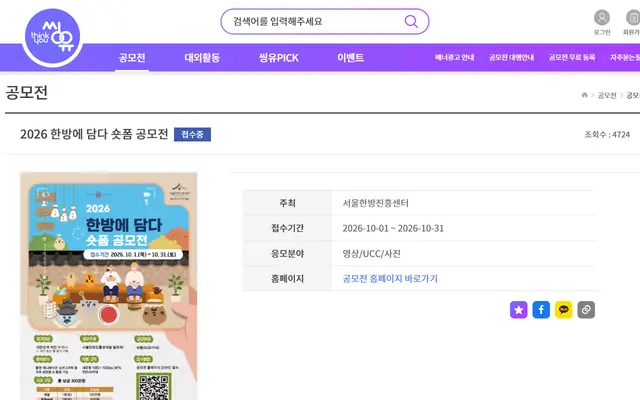Open the 자주묻는질문 link in navigation
The width and height of the screenshot is (640, 400).
(x=625, y=58)
